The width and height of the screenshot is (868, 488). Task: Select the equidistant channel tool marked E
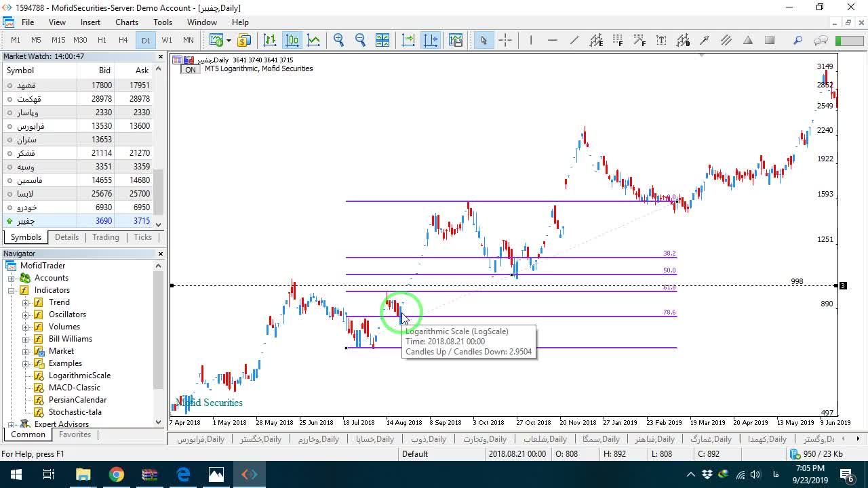596,40
